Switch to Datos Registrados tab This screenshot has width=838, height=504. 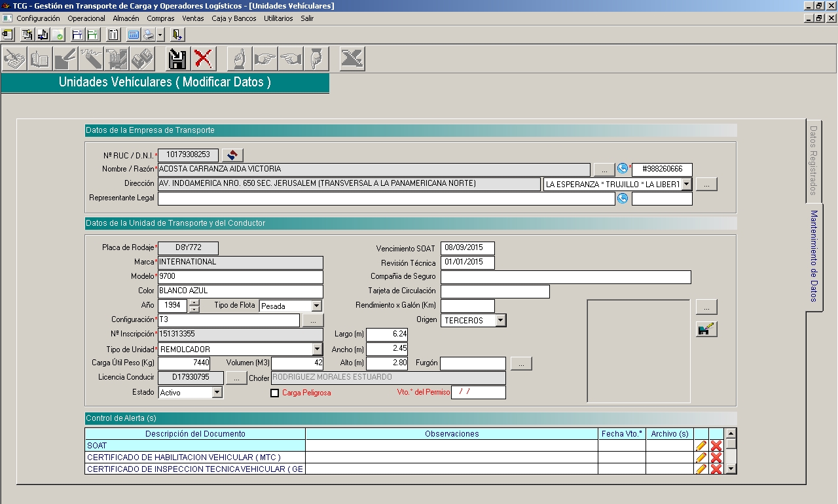click(x=814, y=160)
